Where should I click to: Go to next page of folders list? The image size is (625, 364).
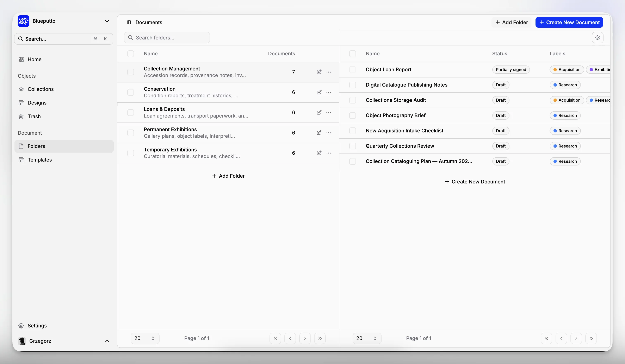point(305,338)
